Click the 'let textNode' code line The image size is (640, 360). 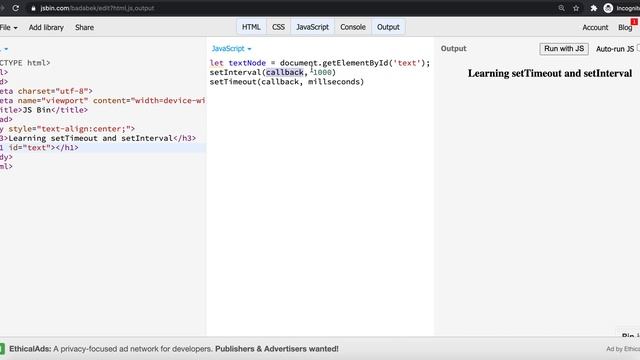coord(320,63)
